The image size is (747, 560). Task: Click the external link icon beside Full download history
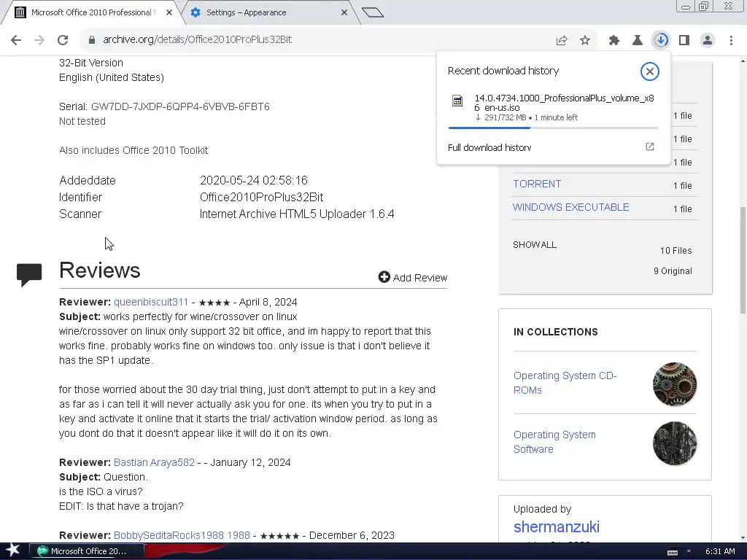[x=650, y=147]
